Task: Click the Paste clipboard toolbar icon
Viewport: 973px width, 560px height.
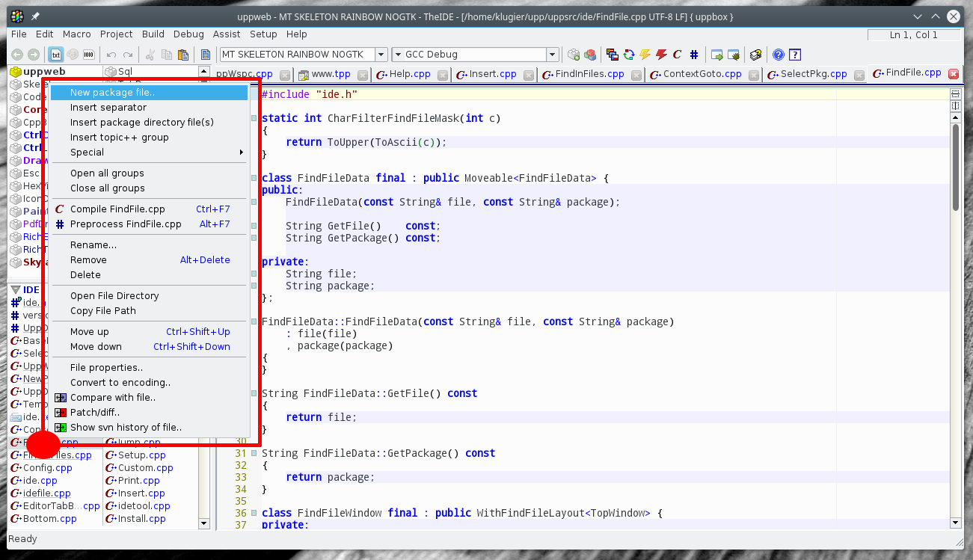Action: 182,55
